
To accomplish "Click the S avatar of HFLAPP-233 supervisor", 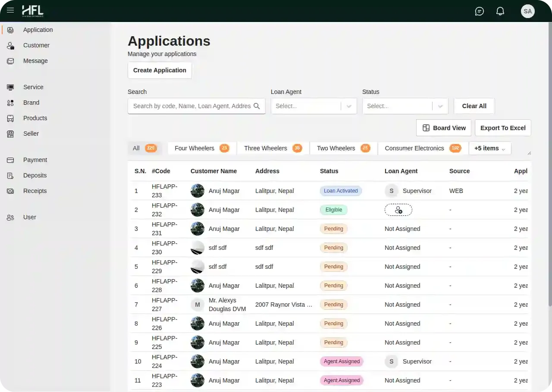I will [x=392, y=191].
